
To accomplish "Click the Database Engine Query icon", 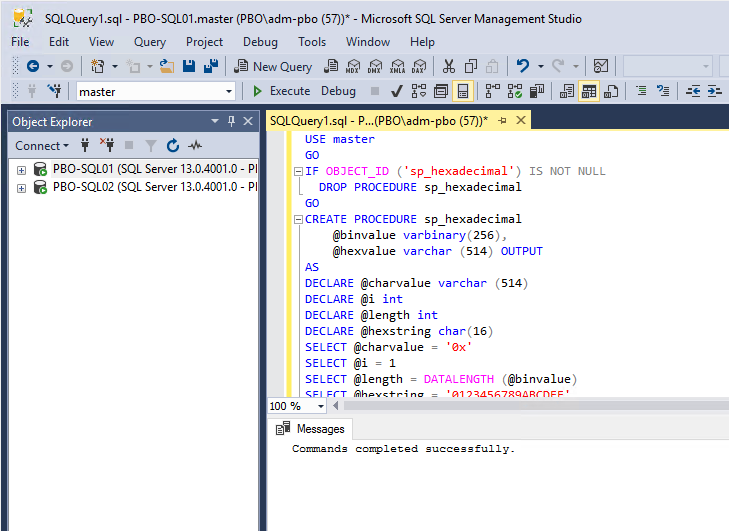I will (331, 66).
